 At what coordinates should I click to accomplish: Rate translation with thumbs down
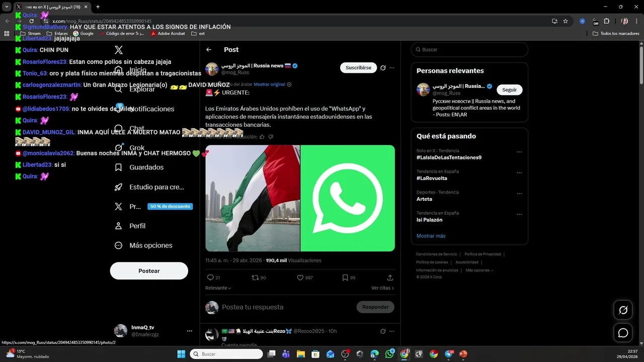(271, 137)
